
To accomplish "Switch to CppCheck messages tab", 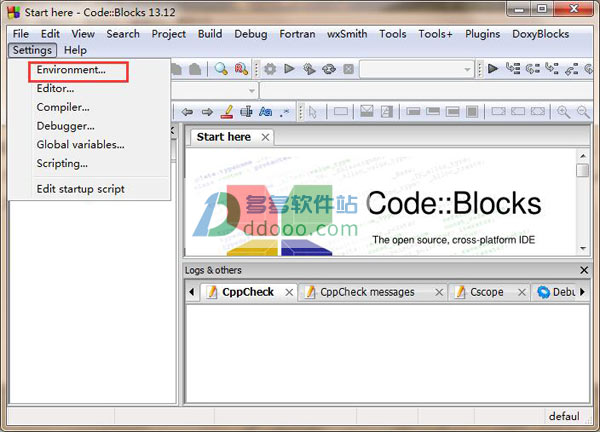I will pos(367,292).
